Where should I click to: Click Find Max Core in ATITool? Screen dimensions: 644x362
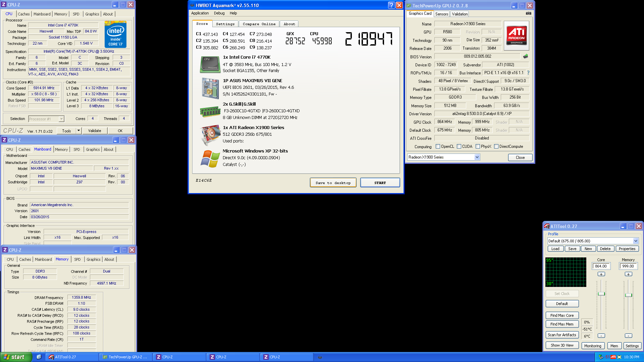(x=562, y=315)
